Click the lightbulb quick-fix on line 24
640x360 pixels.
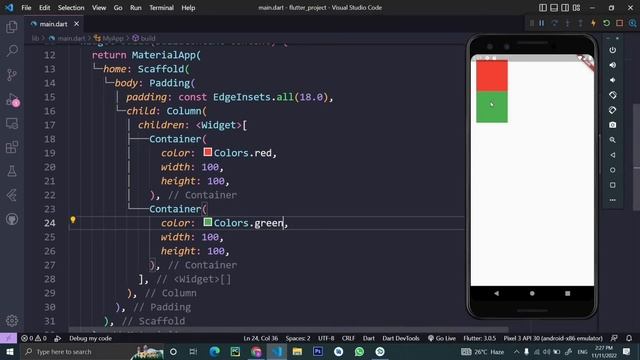click(x=73, y=220)
